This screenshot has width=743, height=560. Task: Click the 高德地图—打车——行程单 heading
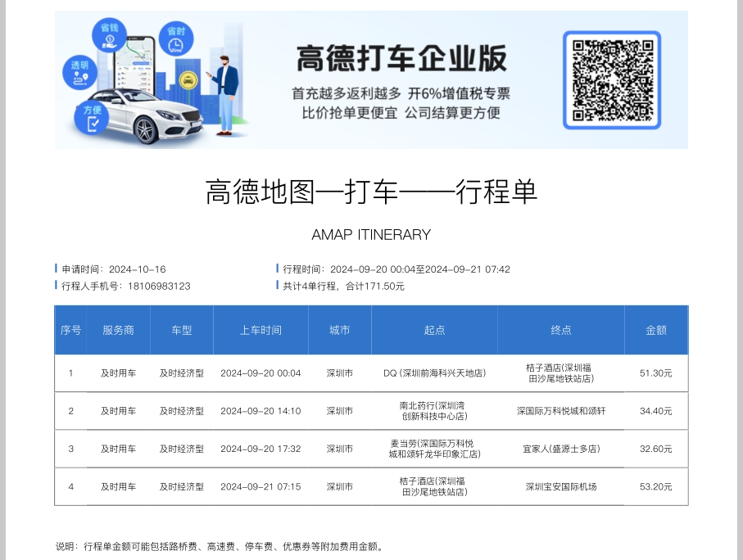(x=371, y=192)
